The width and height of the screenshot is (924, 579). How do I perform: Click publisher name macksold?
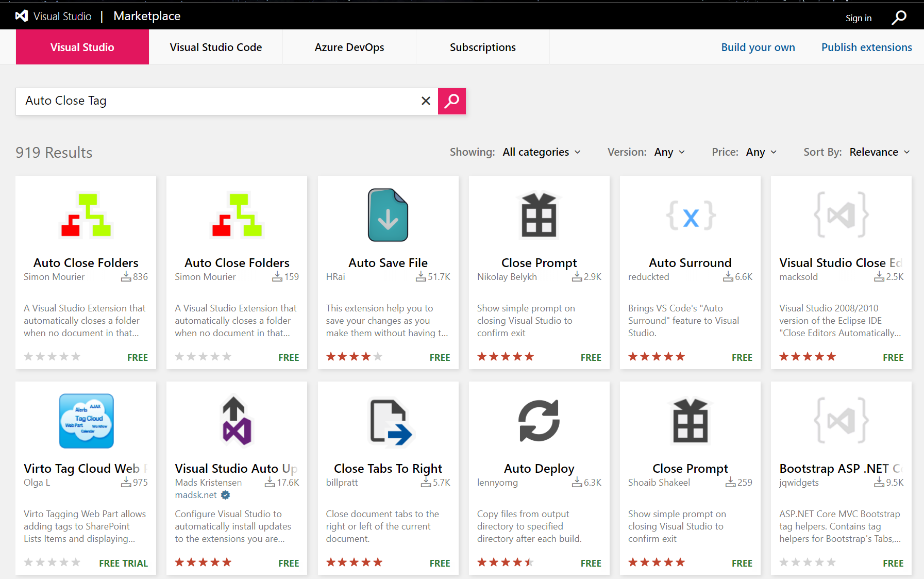[x=798, y=277]
